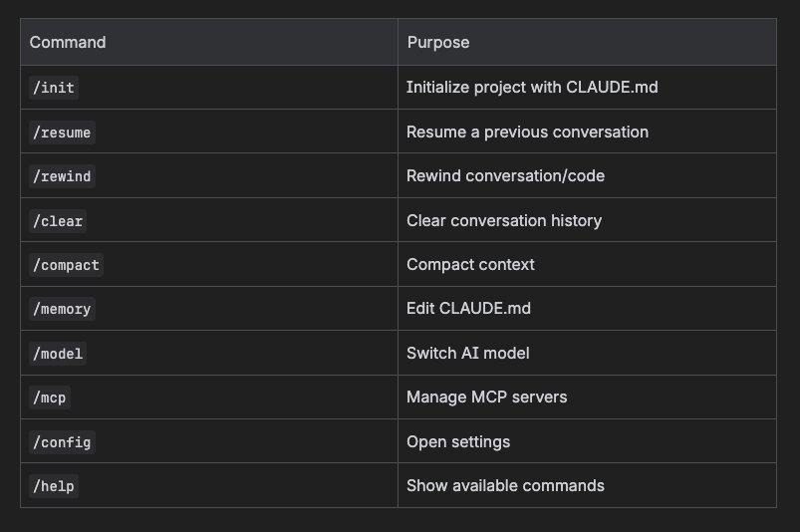Viewport: 800px width, 532px height.
Task: Select the /rewind command code
Action: coord(62,176)
